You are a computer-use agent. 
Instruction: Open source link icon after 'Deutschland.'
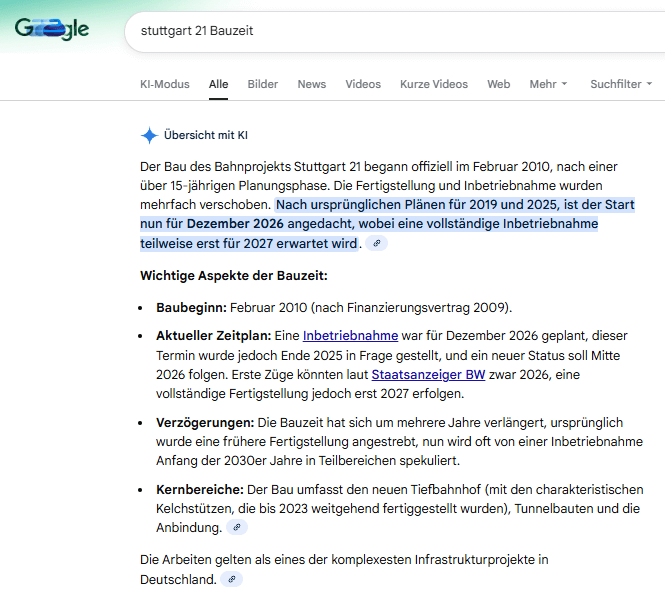231,579
